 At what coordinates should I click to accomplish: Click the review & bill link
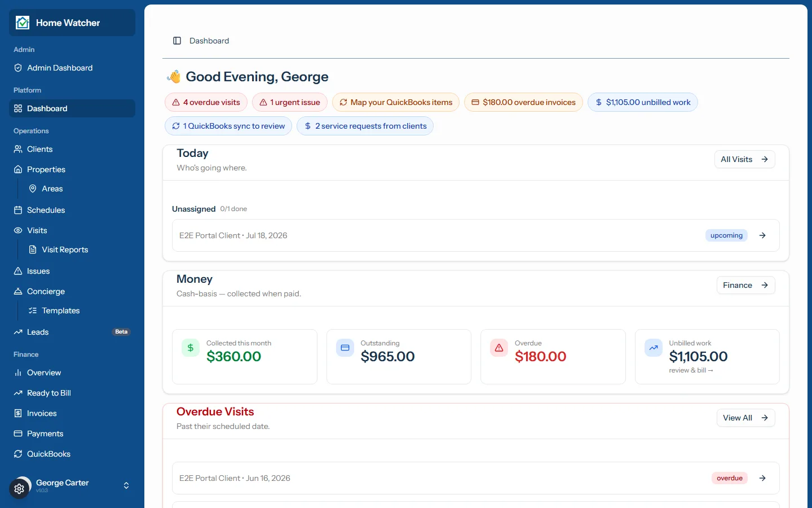(691, 370)
